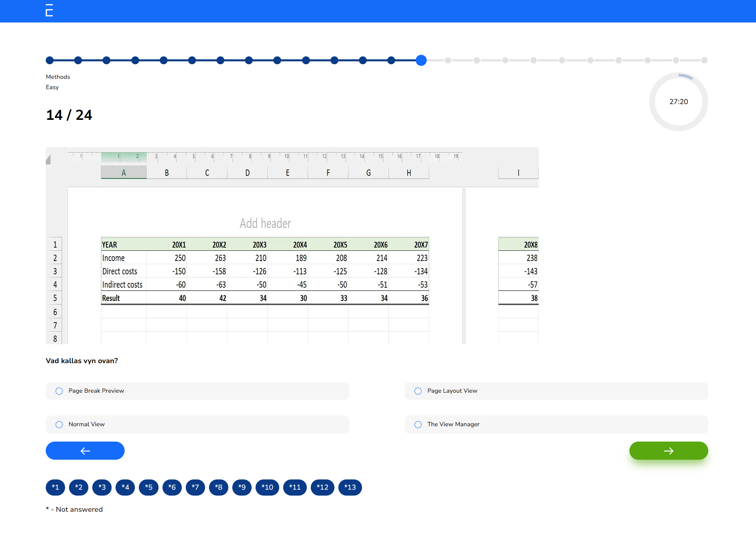The image size is (756, 550).
Task: Go to question *10
Action: pos(267,487)
